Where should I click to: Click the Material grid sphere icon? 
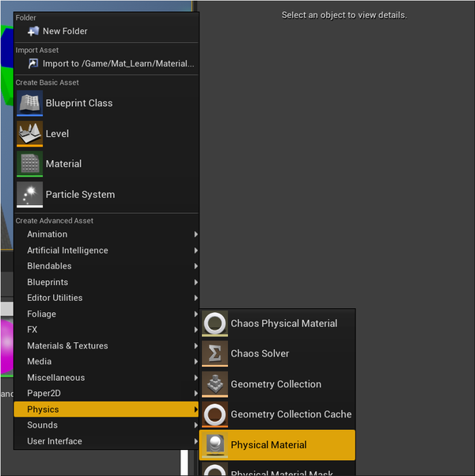(x=30, y=164)
